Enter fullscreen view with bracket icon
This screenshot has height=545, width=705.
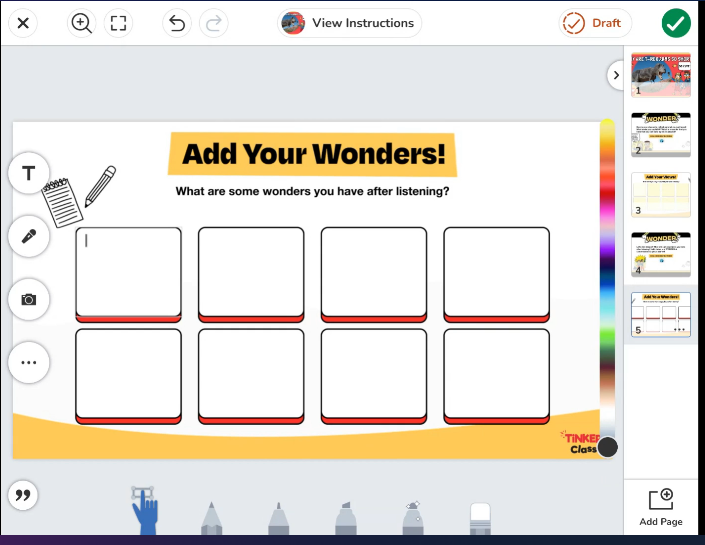[118, 23]
